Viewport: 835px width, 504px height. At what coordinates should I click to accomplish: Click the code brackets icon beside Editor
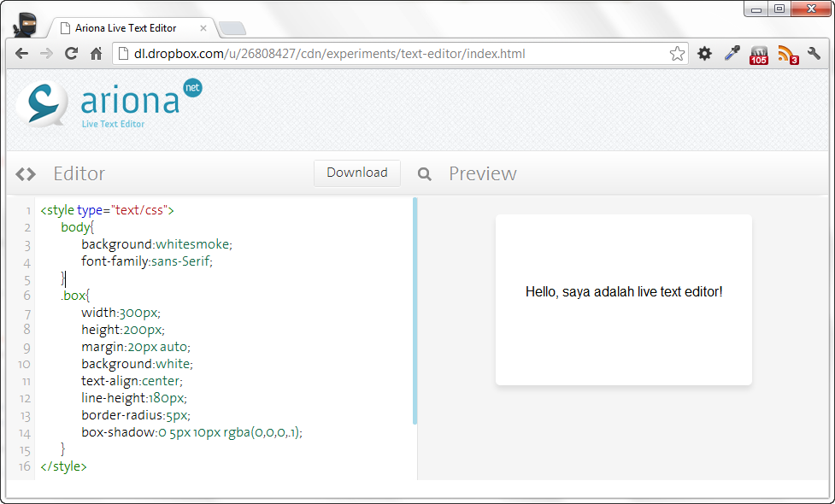tap(26, 174)
